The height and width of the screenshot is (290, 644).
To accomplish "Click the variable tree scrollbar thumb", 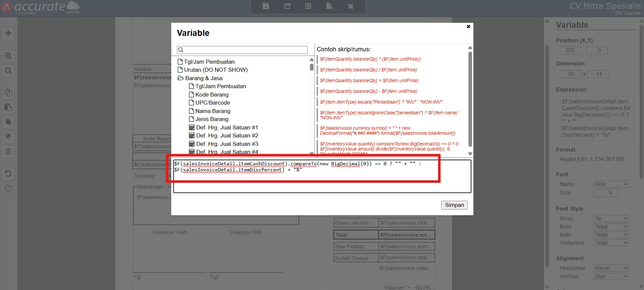I will (x=312, y=67).
